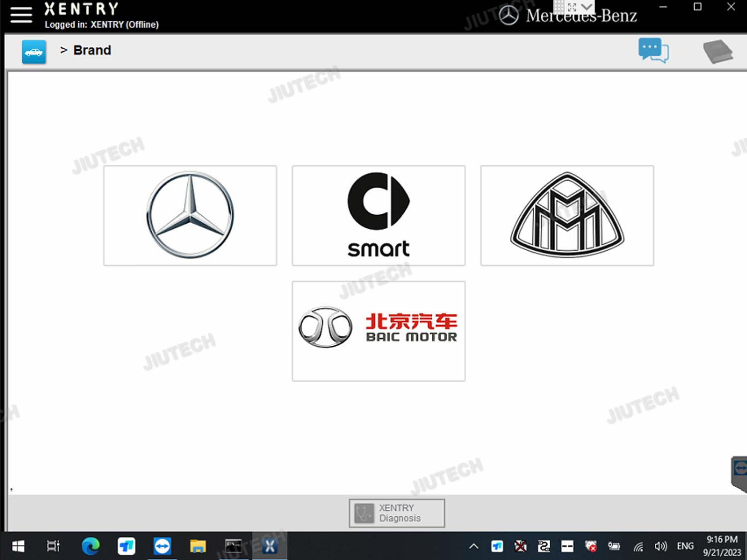The image size is (747, 560).
Task: Click the blue vehicle icon in breadcrumb
Action: 34,52
